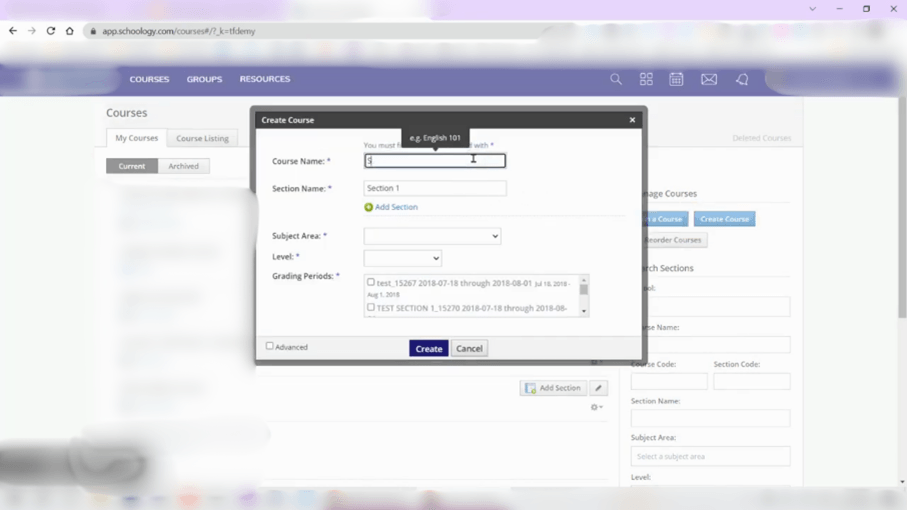907x510 pixels.
Task: Click the pencil edit icon beside Add Section
Action: click(x=599, y=388)
